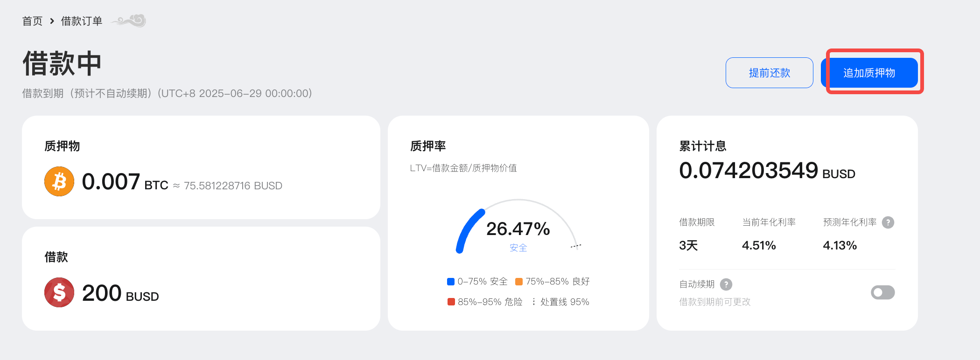Click the help icon next to 自动续期
The width and height of the screenshot is (980, 360).
(x=726, y=284)
